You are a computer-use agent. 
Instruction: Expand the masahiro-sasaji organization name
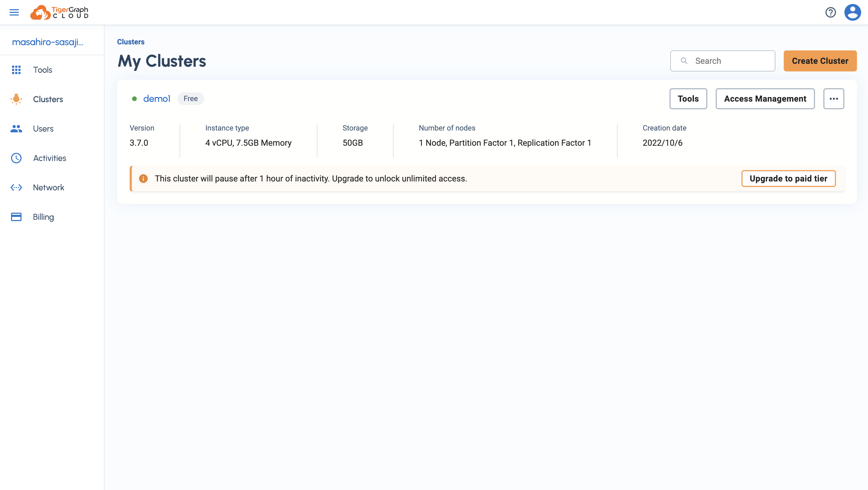click(x=48, y=42)
